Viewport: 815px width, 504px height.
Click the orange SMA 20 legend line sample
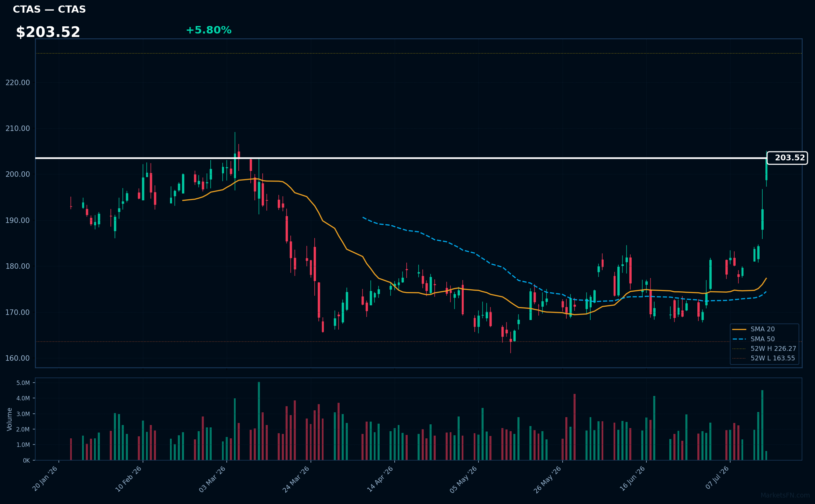click(x=739, y=329)
